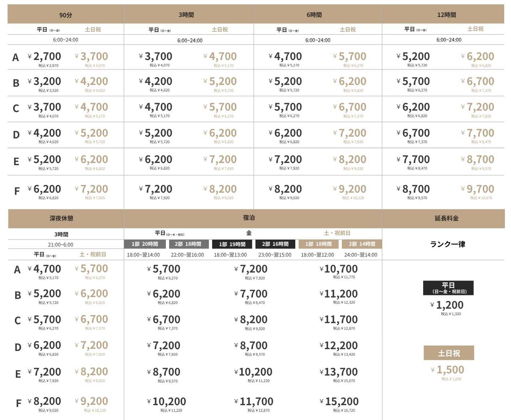The height and width of the screenshot is (420, 511).
Task: Click the 延長料金 section header
Action: 446,218
